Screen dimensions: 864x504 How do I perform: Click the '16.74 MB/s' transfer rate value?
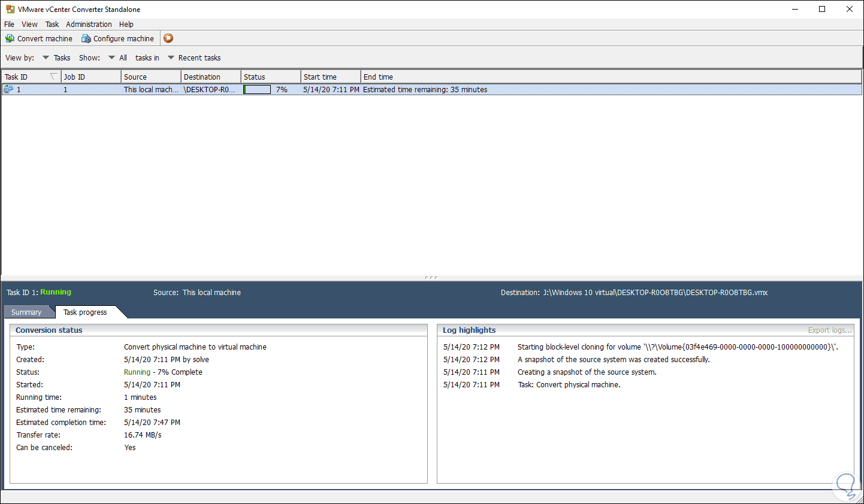[143, 435]
